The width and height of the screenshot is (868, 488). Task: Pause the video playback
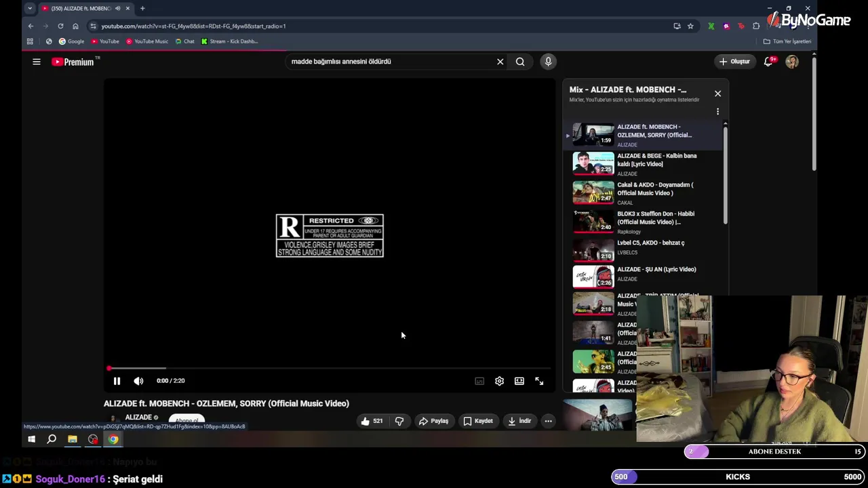[x=117, y=381]
